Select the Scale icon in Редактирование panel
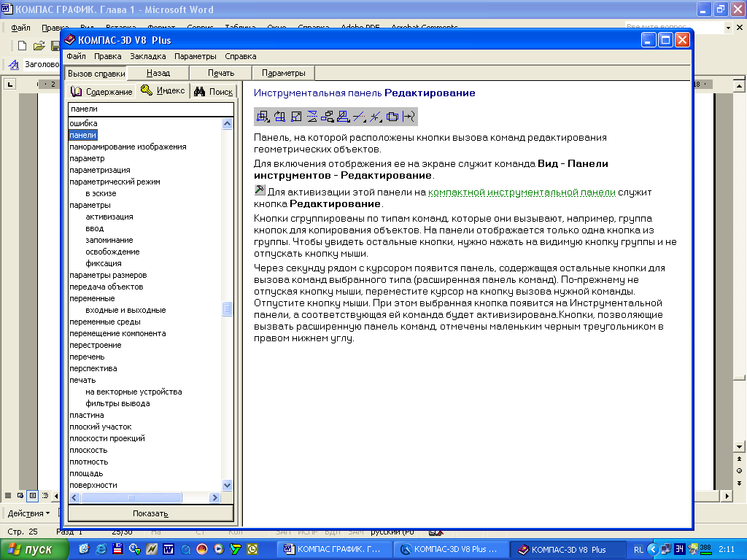 coord(296,117)
